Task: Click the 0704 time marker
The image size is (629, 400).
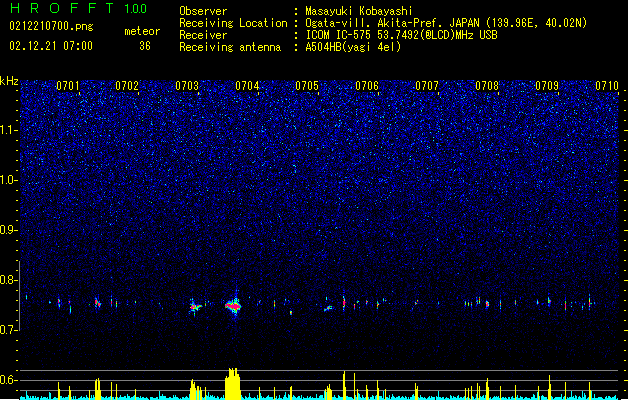Action: point(247,86)
